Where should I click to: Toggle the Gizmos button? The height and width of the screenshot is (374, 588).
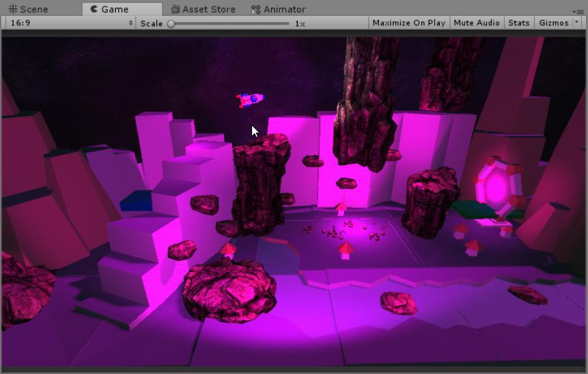(x=554, y=23)
